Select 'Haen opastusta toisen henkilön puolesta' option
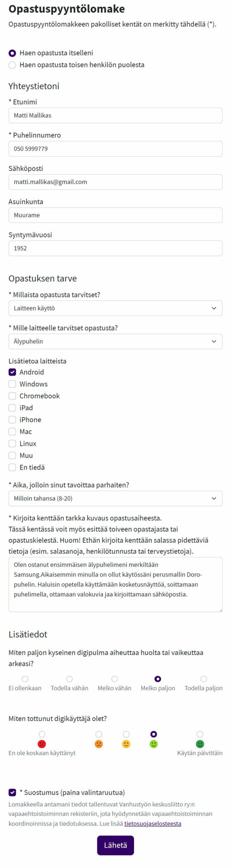The width and height of the screenshot is (233, 868). [x=13, y=65]
